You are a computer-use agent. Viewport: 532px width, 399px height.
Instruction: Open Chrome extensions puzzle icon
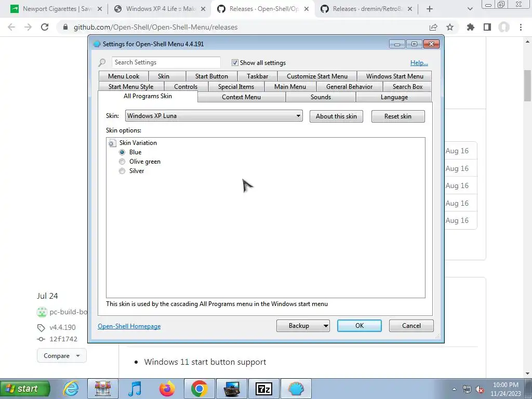471,27
